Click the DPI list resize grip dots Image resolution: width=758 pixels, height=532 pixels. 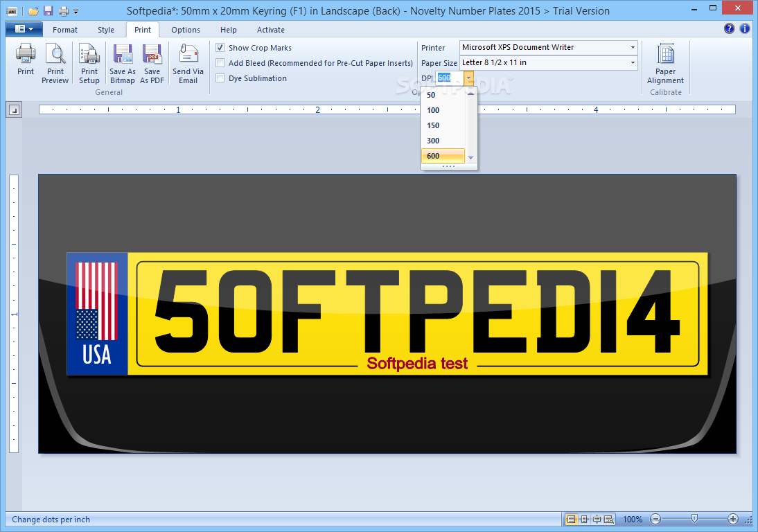coord(448,166)
